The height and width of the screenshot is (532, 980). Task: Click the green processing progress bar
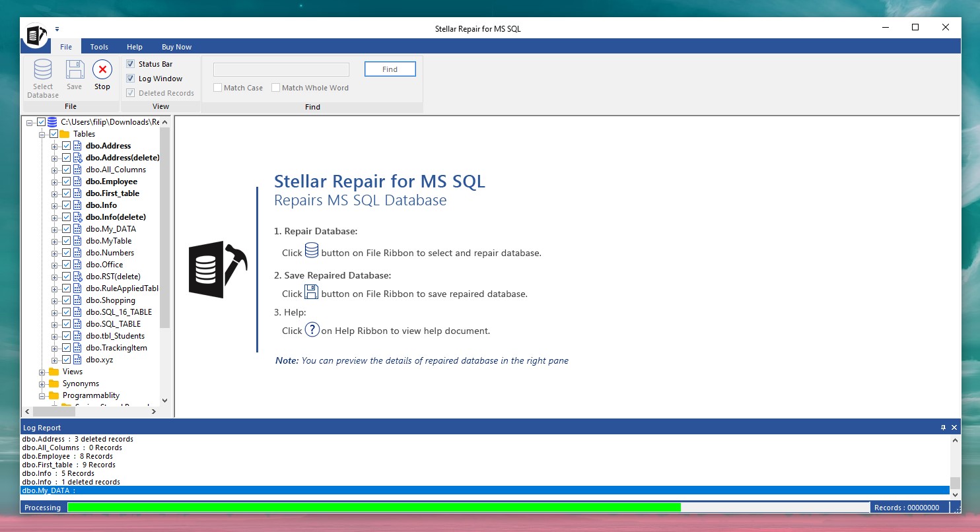click(374, 508)
